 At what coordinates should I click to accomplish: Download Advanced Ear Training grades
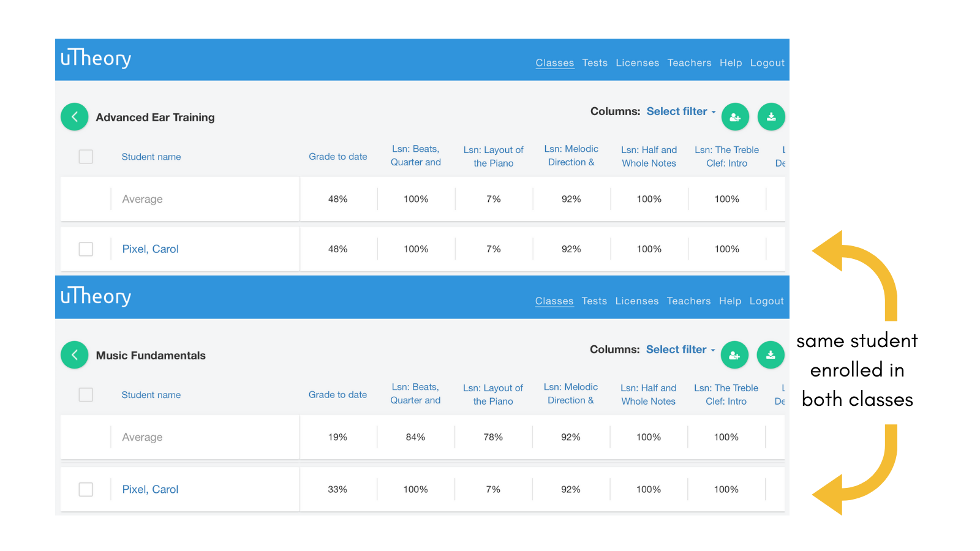click(771, 117)
